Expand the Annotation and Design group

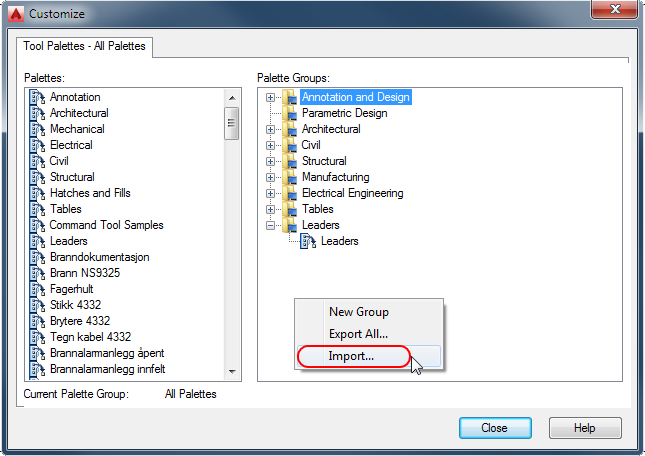271,97
